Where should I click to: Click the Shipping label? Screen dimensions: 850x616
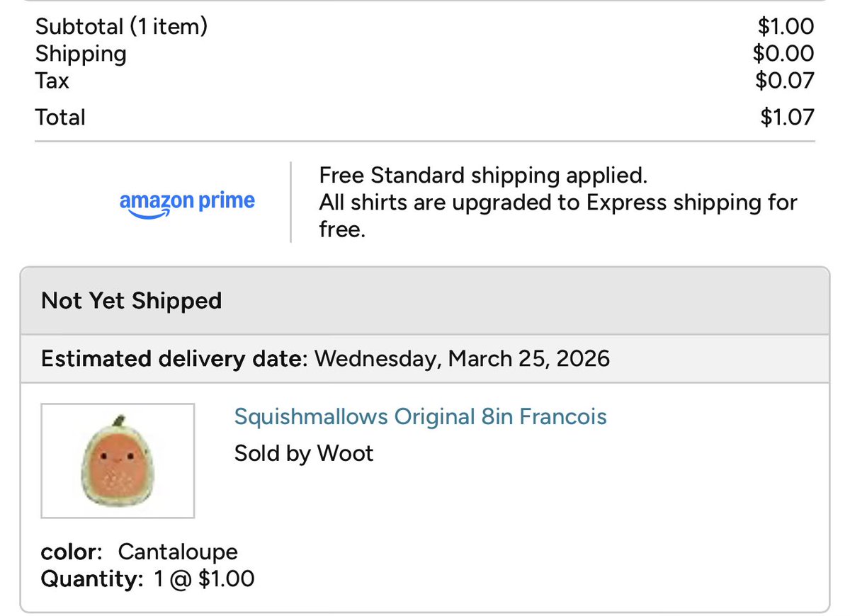pyautogui.click(x=81, y=53)
